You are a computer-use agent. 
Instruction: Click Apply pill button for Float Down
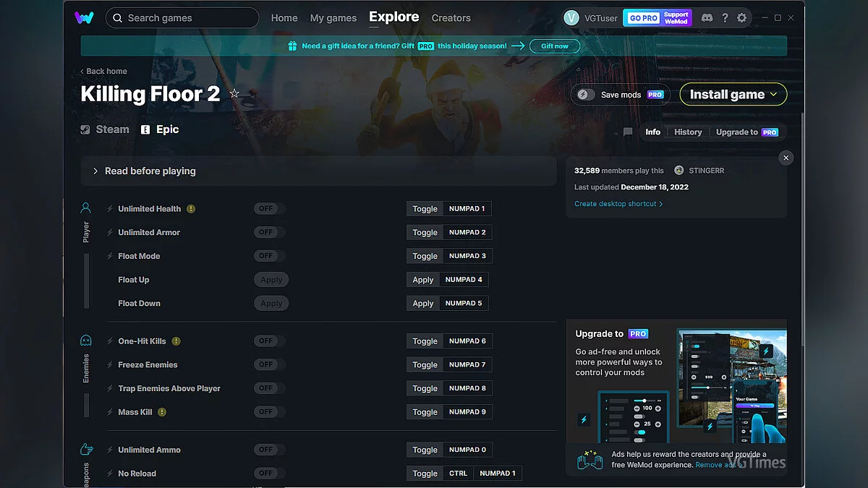pos(271,304)
